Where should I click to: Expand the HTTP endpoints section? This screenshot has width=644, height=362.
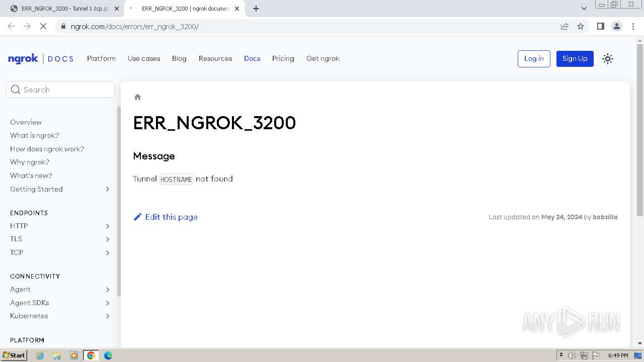click(x=108, y=226)
